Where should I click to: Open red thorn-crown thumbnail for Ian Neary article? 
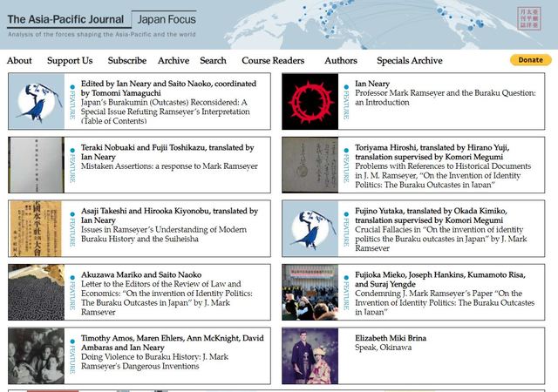pyautogui.click(x=310, y=101)
